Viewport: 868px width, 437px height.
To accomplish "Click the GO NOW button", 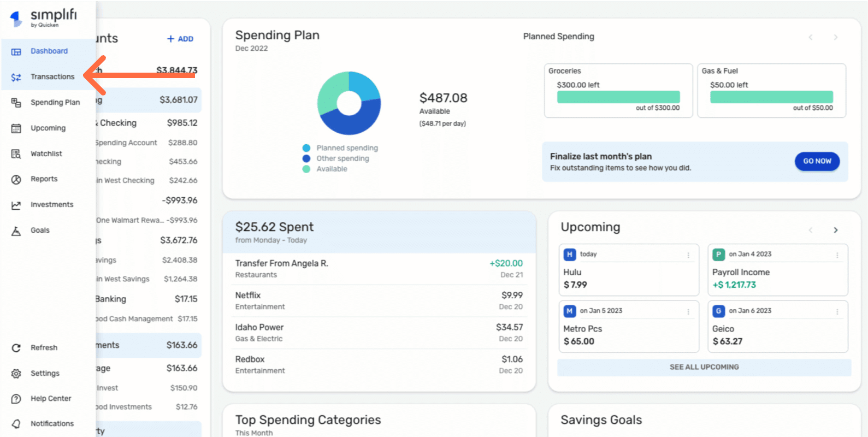I will pos(817,161).
